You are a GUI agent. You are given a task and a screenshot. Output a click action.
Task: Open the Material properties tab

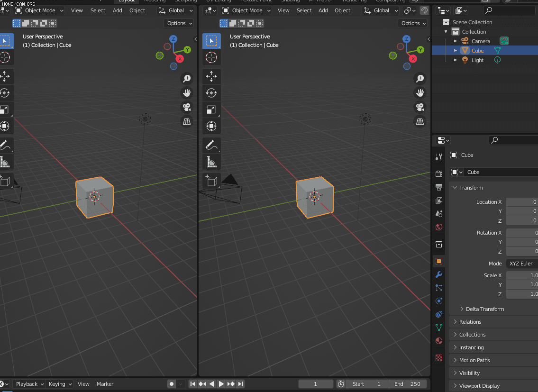click(x=439, y=341)
